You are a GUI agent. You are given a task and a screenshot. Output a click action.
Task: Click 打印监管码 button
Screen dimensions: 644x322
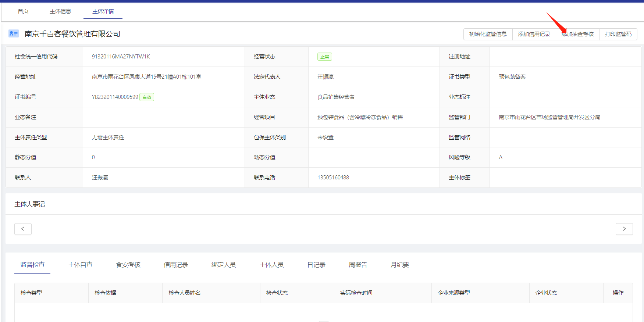point(618,34)
